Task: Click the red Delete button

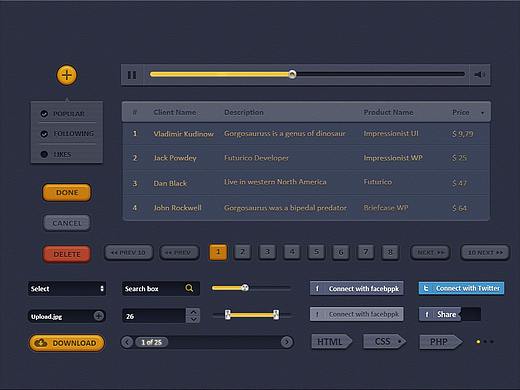Action: click(x=67, y=254)
